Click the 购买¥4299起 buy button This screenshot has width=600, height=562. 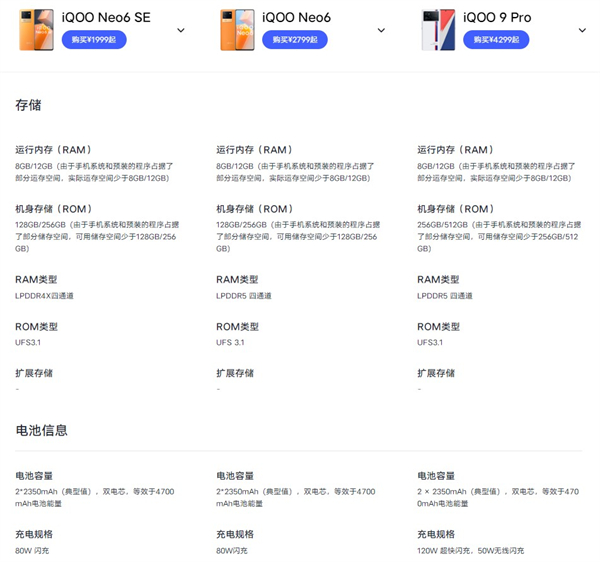point(496,40)
